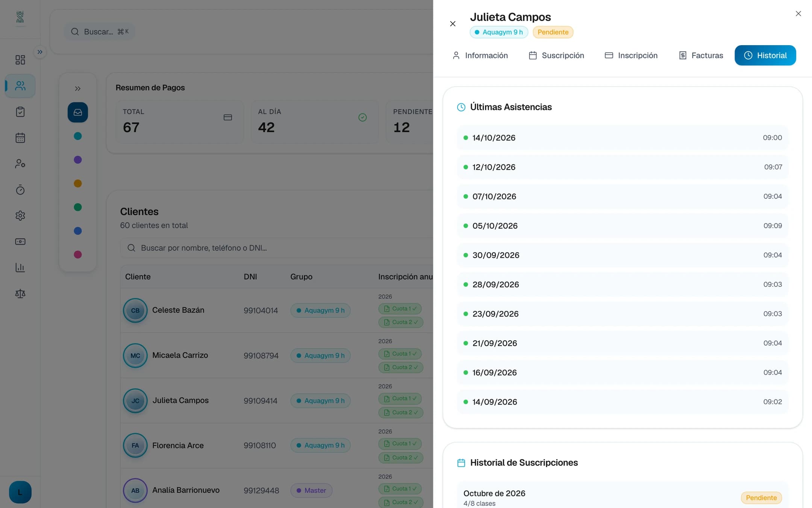This screenshot has width=812, height=508.
Task: Click the check circle icon in AL DÍA card
Action: 362,117
